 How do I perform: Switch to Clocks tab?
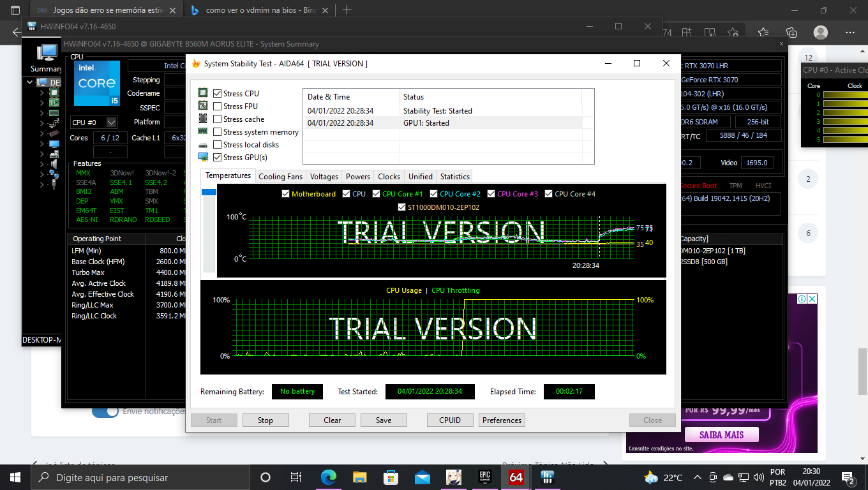(389, 177)
